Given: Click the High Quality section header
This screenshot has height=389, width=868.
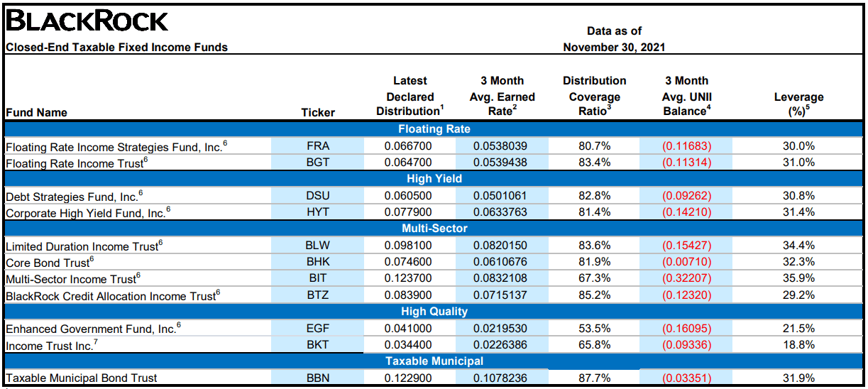Looking at the screenshot, I should click(434, 312).
